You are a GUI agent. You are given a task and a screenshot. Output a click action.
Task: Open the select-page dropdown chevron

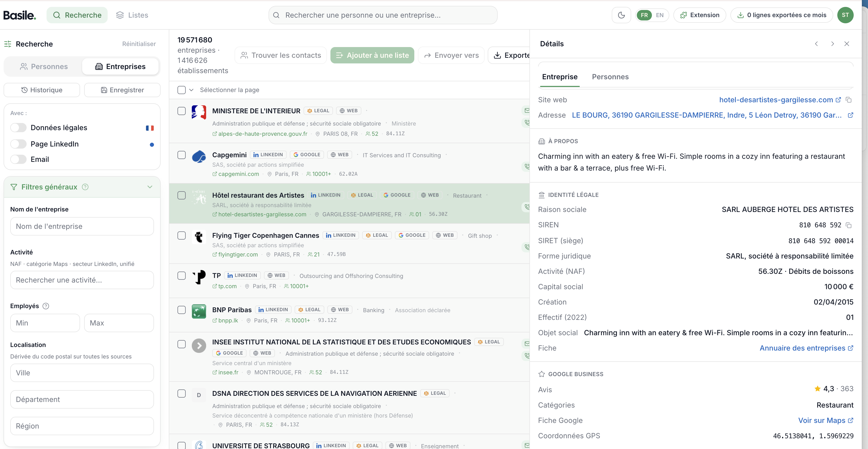191,90
